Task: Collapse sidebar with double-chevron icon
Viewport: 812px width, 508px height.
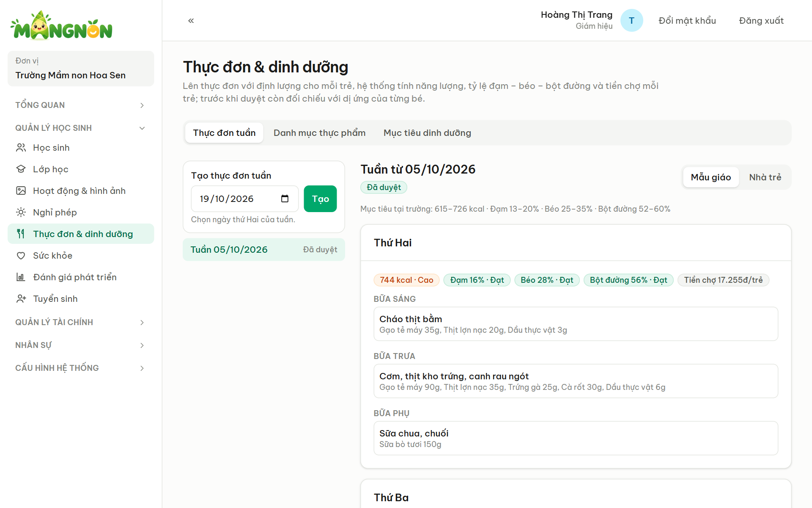Action: pyautogui.click(x=191, y=20)
